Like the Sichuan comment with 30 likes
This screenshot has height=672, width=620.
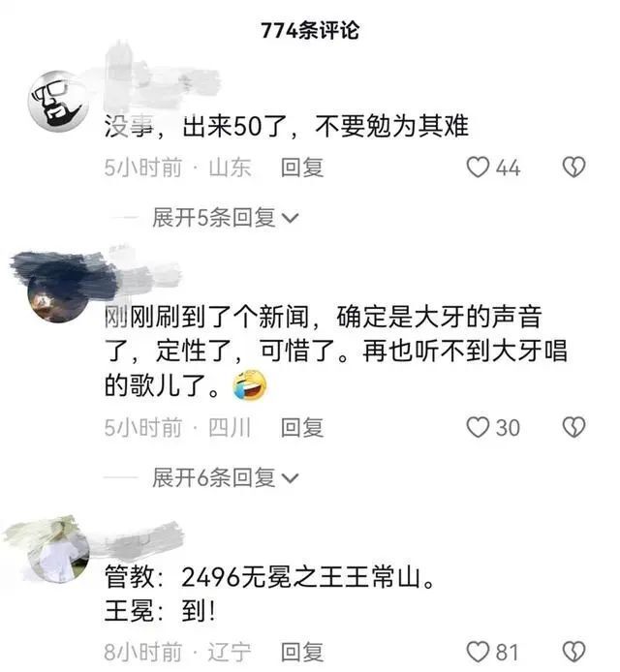click(478, 427)
